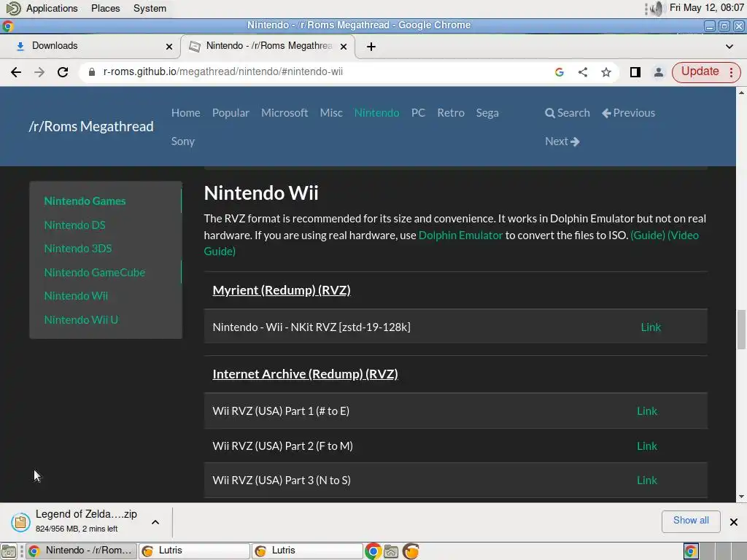Open the Chrome profile avatar icon
This screenshot has width=747, height=560.
pos(659,72)
